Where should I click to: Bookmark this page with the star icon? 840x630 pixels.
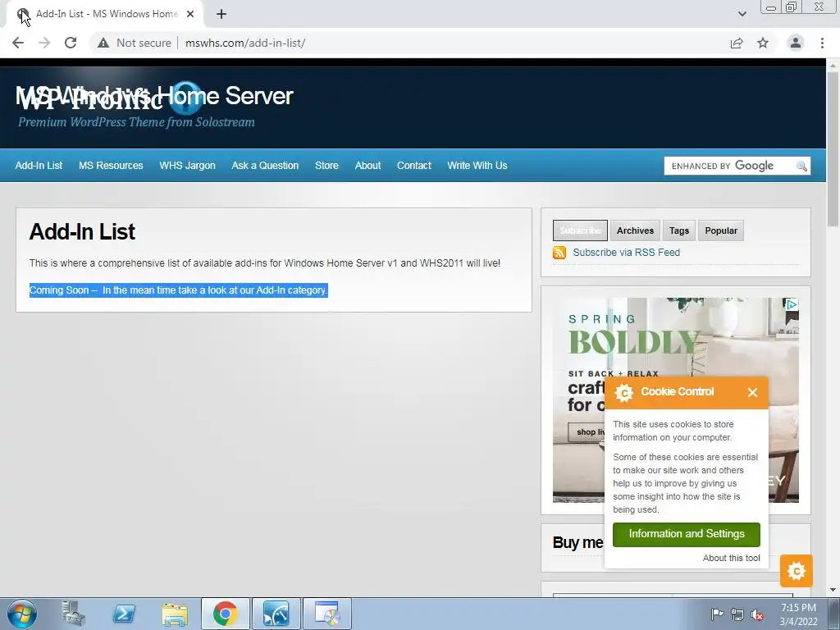coord(763,43)
